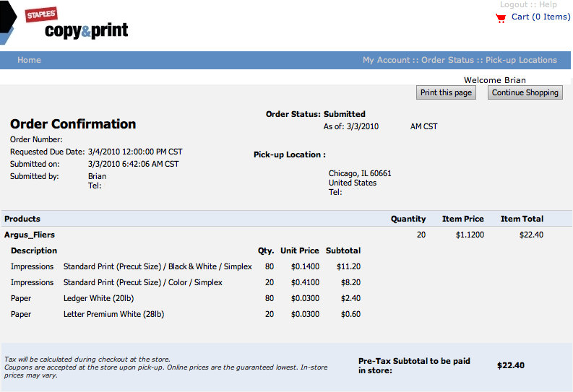Click the As of: 3/3/2010 date
The image size is (573, 392).
tap(351, 126)
